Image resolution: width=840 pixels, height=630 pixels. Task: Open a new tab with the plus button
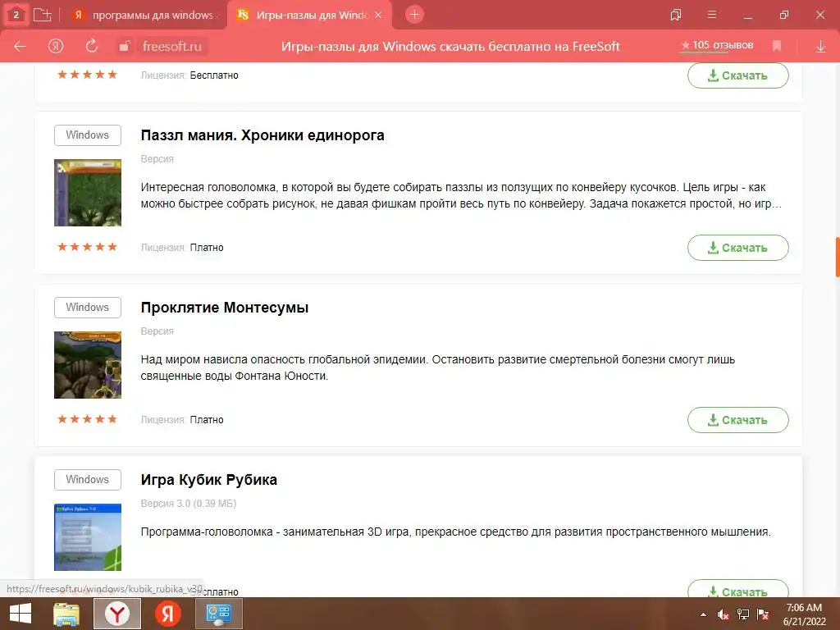(x=414, y=15)
